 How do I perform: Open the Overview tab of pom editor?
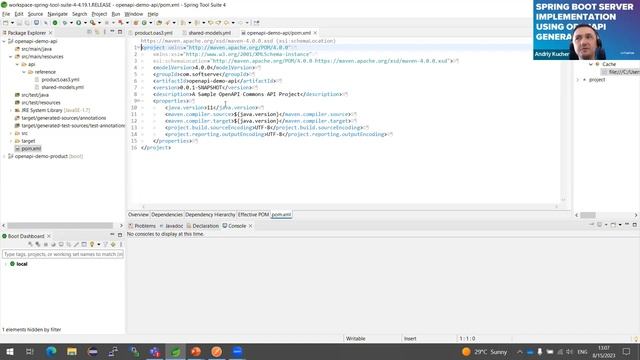(x=138, y=215)
